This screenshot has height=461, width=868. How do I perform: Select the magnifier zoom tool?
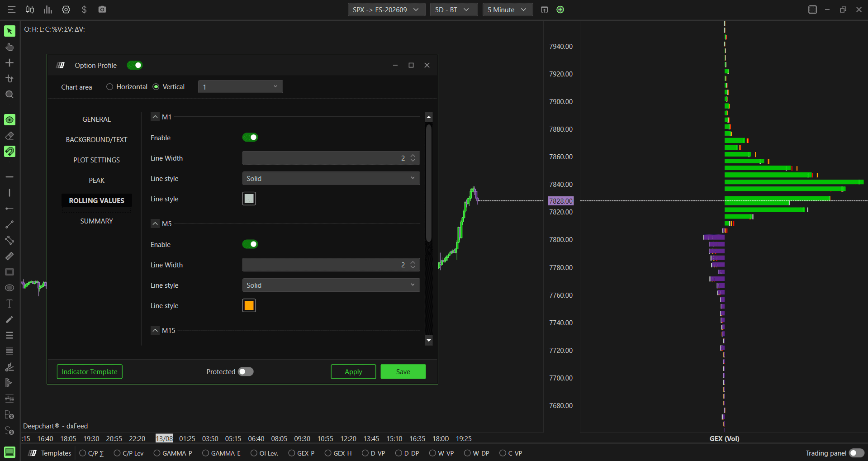point(9,94)
